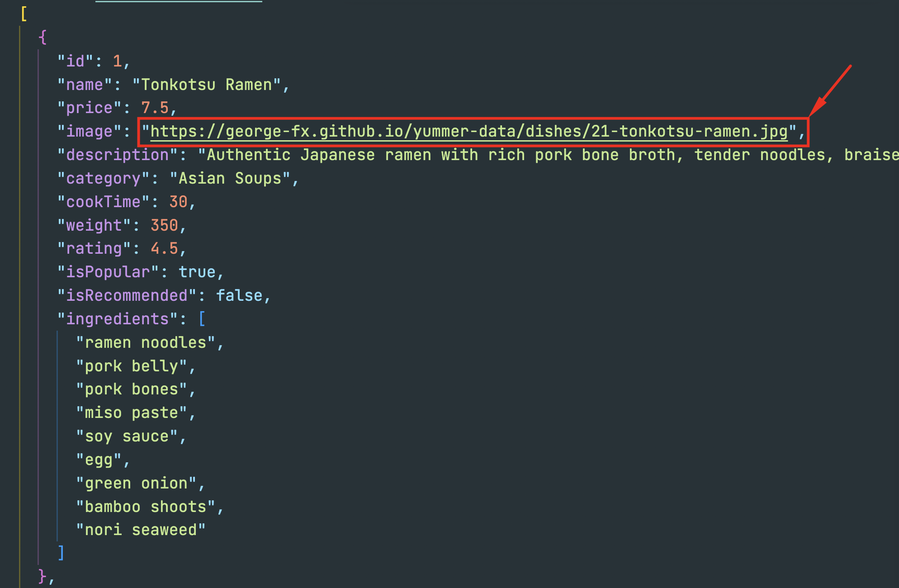Click the "image" property key

(89, 132)
